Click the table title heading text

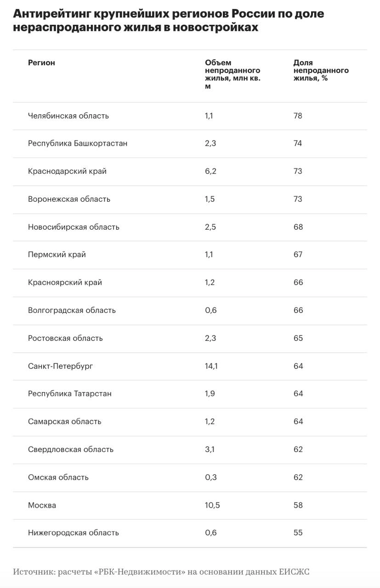(169, 21)
